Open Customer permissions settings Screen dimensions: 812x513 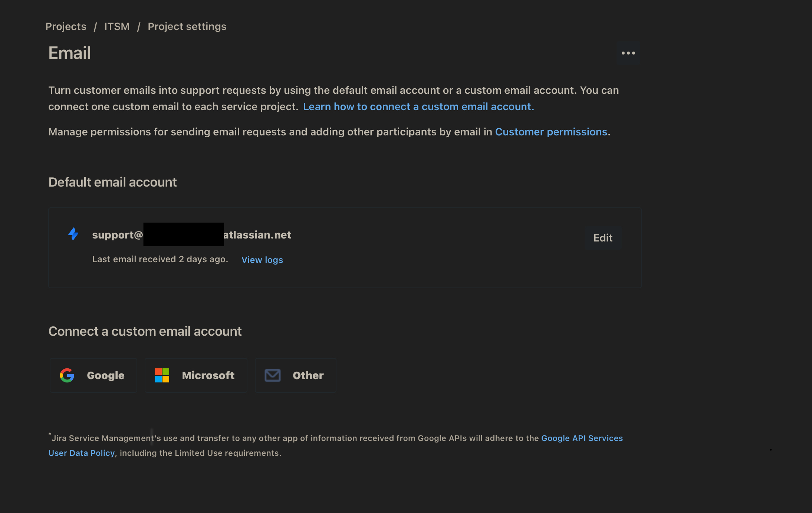pyautogui.click(x=551, y=132)
